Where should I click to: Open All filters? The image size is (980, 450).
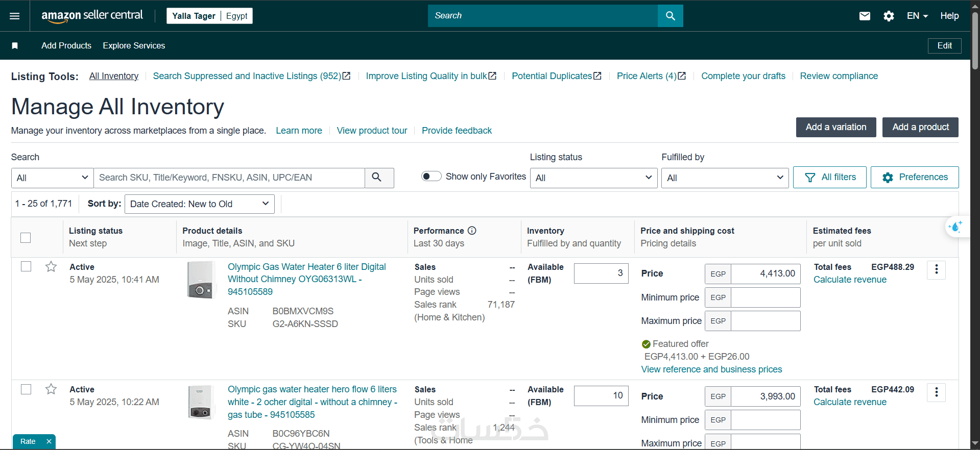click(x=829, y=177)
